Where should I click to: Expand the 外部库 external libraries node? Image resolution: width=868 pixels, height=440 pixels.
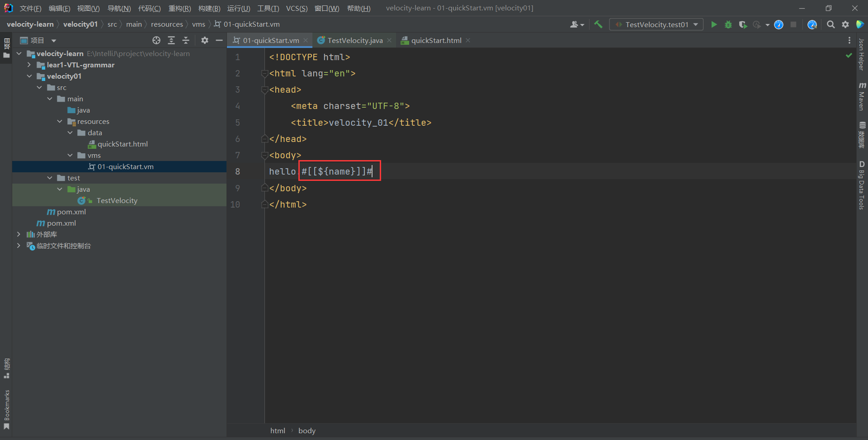point(19,234)
